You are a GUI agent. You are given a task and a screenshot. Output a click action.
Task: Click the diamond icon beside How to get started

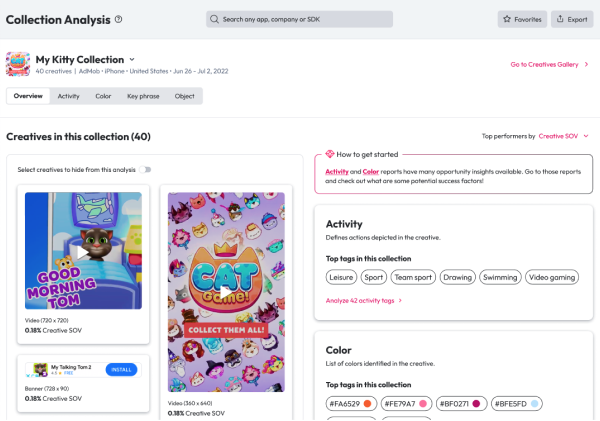point(329,155)
